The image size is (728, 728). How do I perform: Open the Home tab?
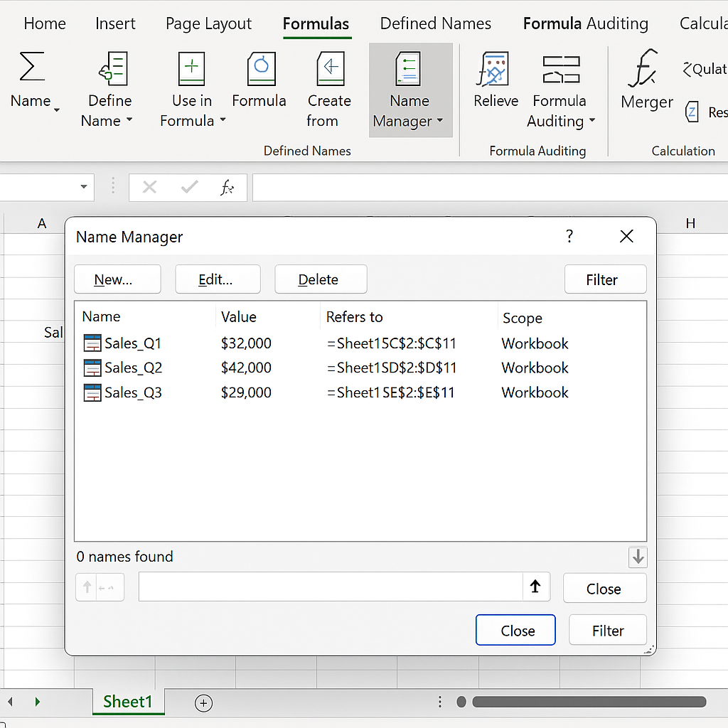[x=45, y=23]
